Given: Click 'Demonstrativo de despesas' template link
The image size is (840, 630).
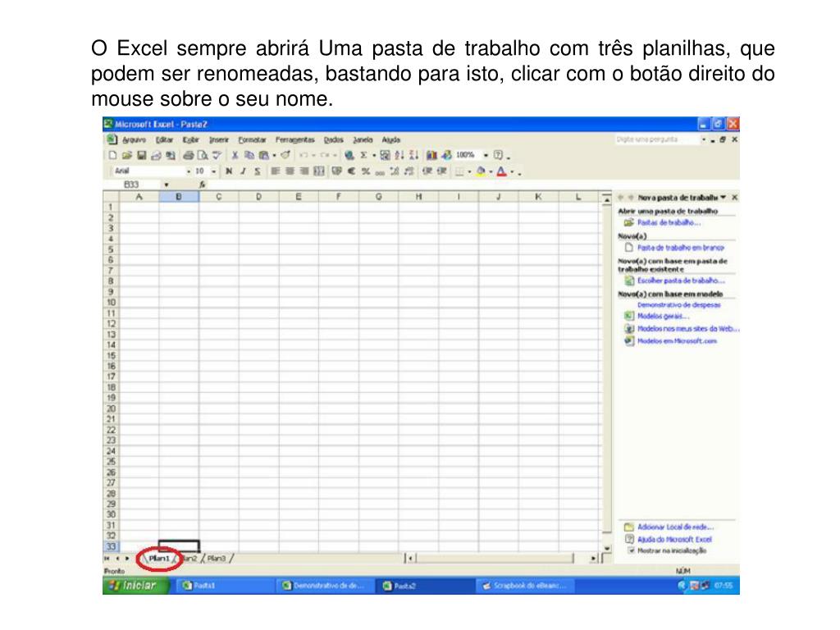Looking at the screenshot, I should pos(678,305).
